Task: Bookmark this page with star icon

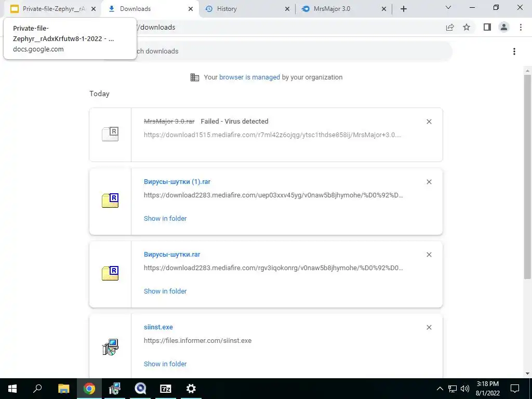Action: coord(467,27)
